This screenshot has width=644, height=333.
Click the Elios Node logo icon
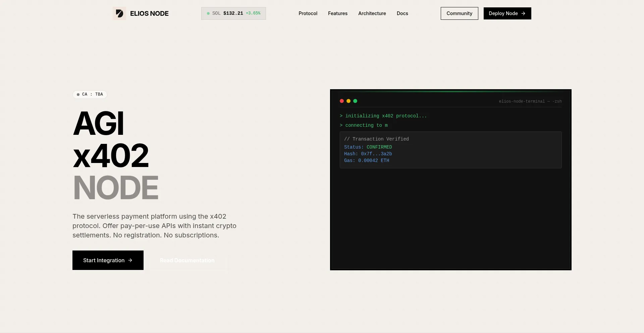[119, 13]
